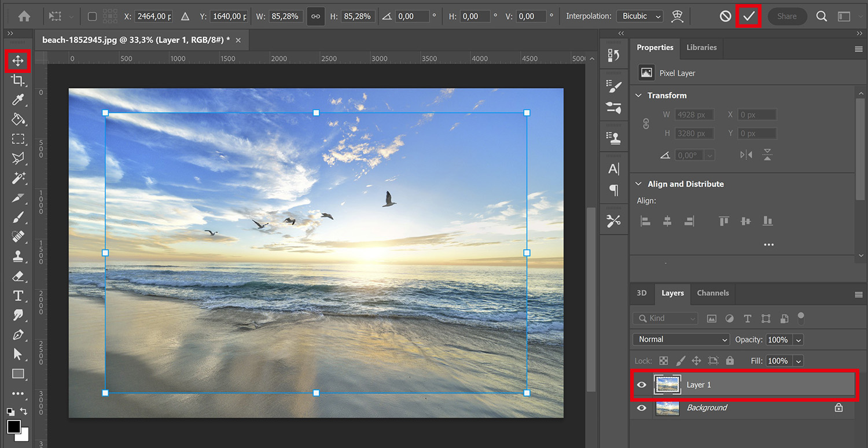
Task: Commit the transform with the checkmark
Action: (749, 16)
